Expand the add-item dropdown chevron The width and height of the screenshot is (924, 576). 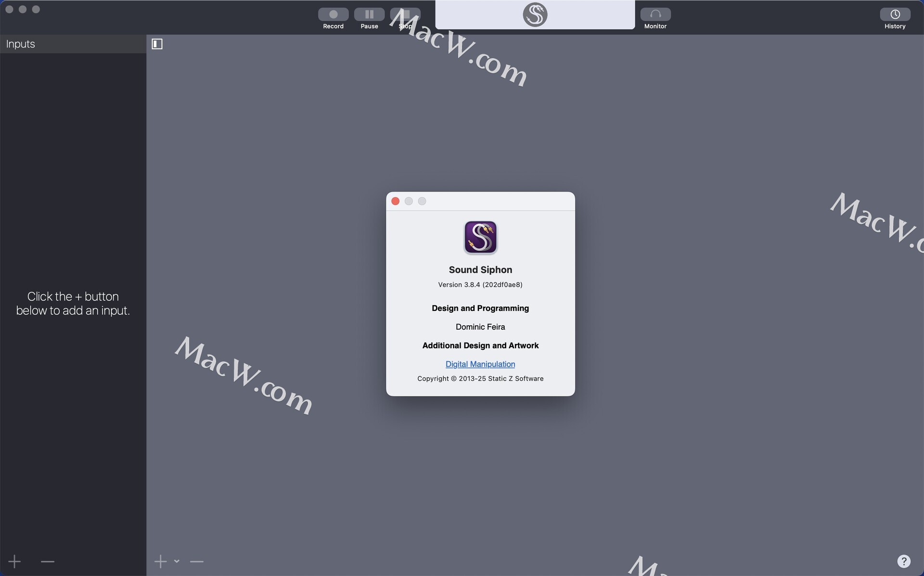[177, 561]
